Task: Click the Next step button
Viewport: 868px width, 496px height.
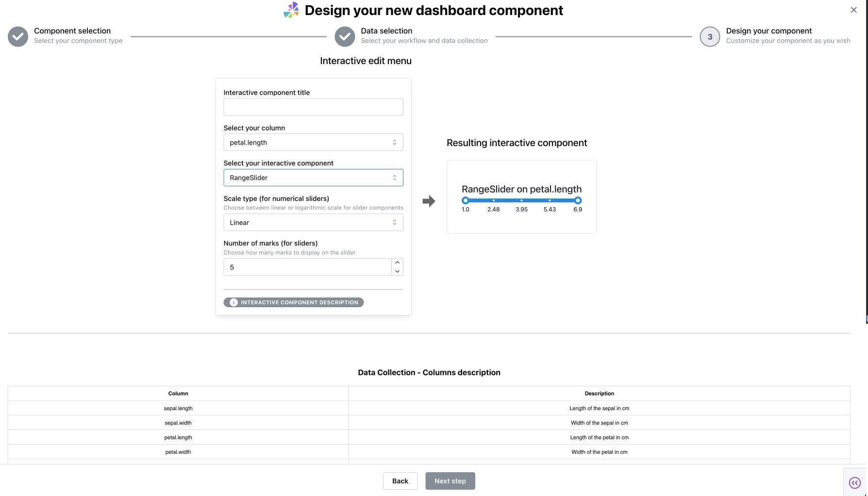Action: (450, 481)
